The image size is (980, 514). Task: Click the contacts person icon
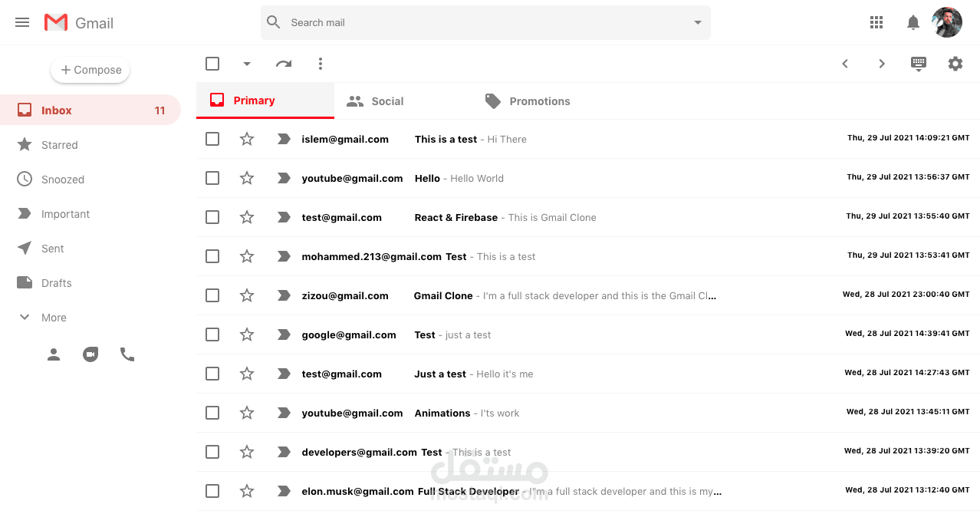54,354
